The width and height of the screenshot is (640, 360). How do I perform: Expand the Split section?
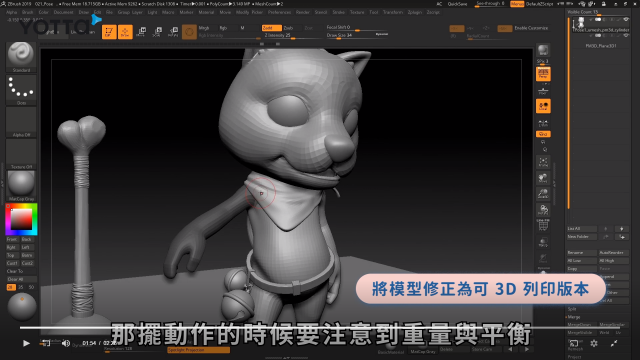pos(572,309)
